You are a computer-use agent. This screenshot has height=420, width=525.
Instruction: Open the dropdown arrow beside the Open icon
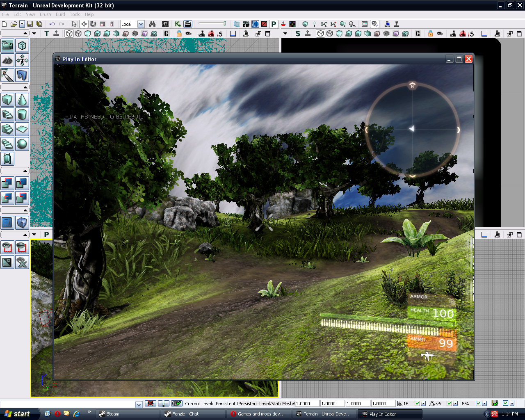[22, 24]
